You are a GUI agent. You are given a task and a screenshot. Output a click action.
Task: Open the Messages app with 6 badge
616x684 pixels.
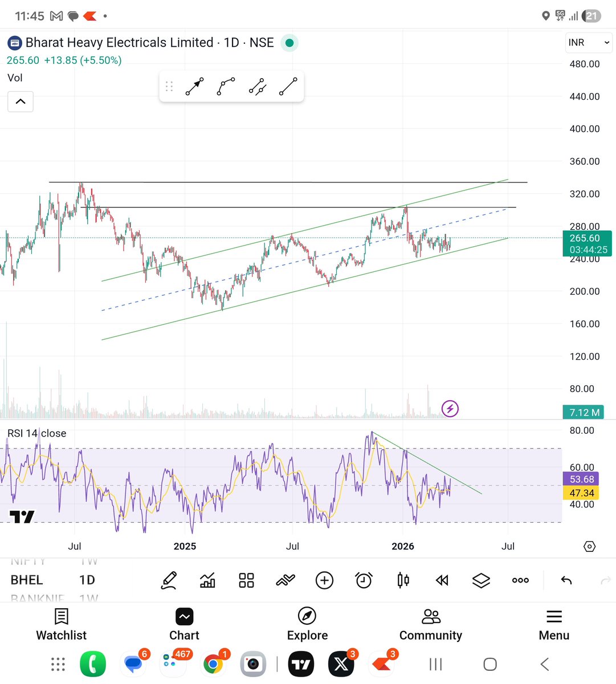click(x=134, y=664)
